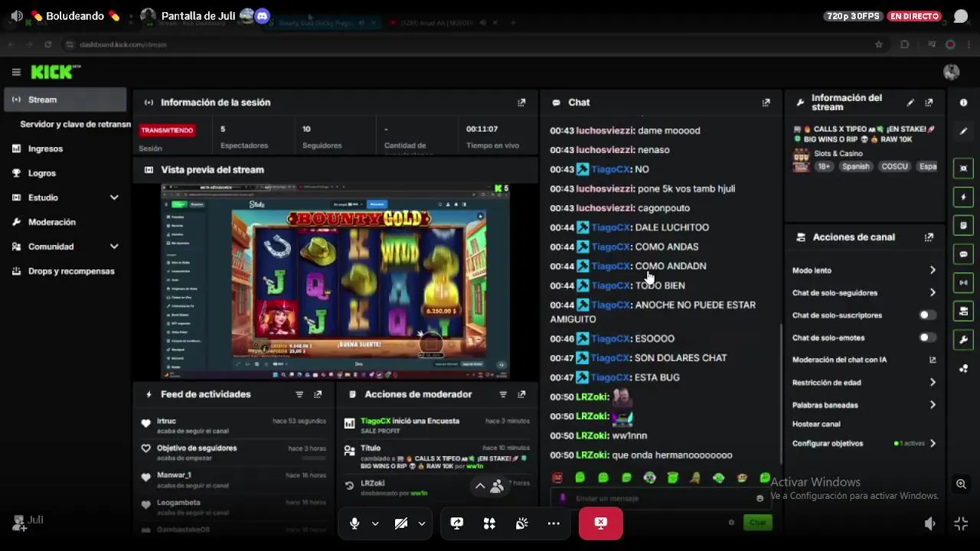The image size is (980, 551).
Task: Open the camera device dropdown arrow
Action: click(422, 523)
